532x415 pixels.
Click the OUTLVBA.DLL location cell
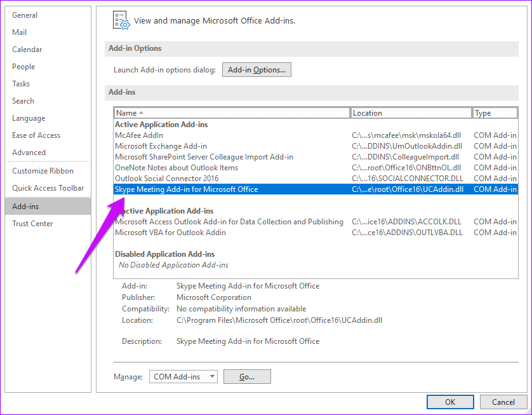[407, 233]
